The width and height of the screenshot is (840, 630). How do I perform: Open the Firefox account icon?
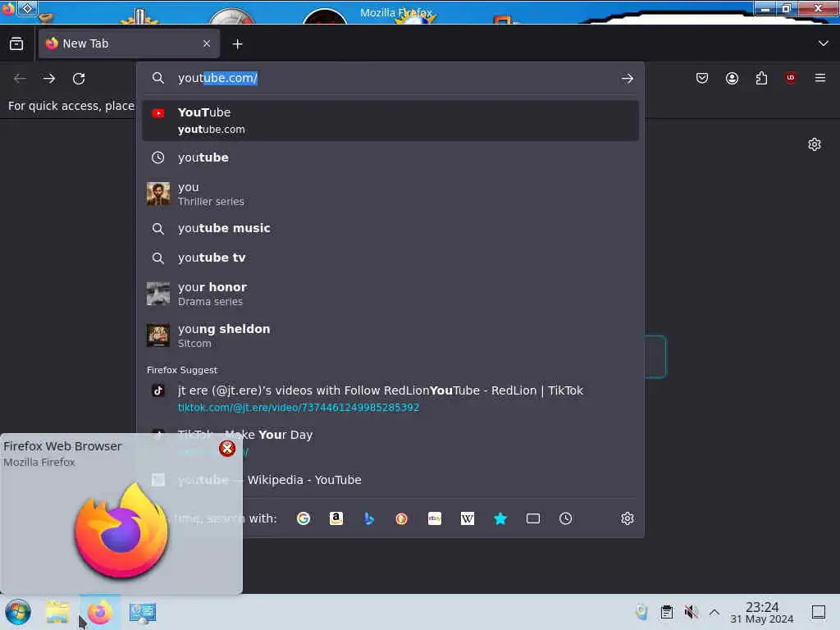coord(732,79)
